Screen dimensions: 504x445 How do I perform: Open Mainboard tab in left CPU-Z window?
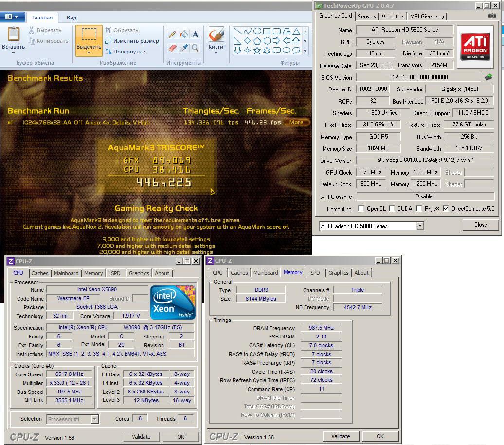pyautogui.click(x=66, y=273)
